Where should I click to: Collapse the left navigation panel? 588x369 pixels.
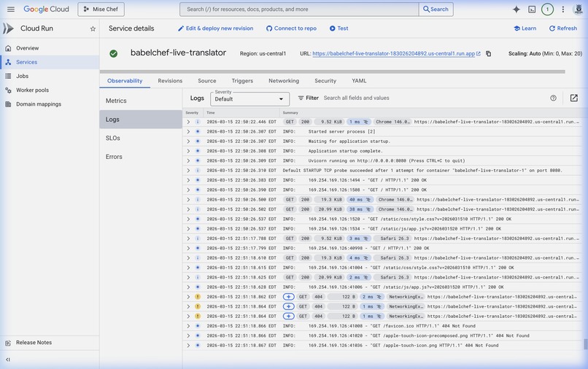pyautogui.click(x=8, y=360)
